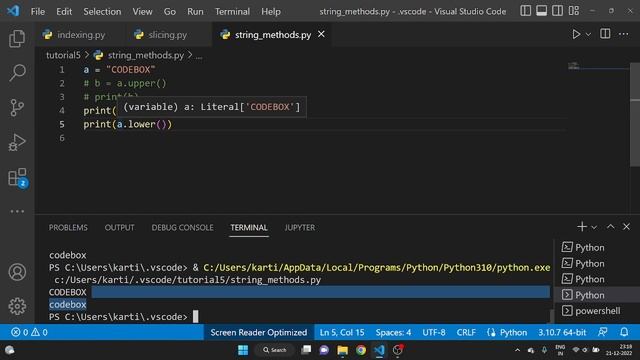Image resolution: width=640 pixels, height=360 pixels.
Task: Close the string_methods.py tab
Action: pos(322,34)
